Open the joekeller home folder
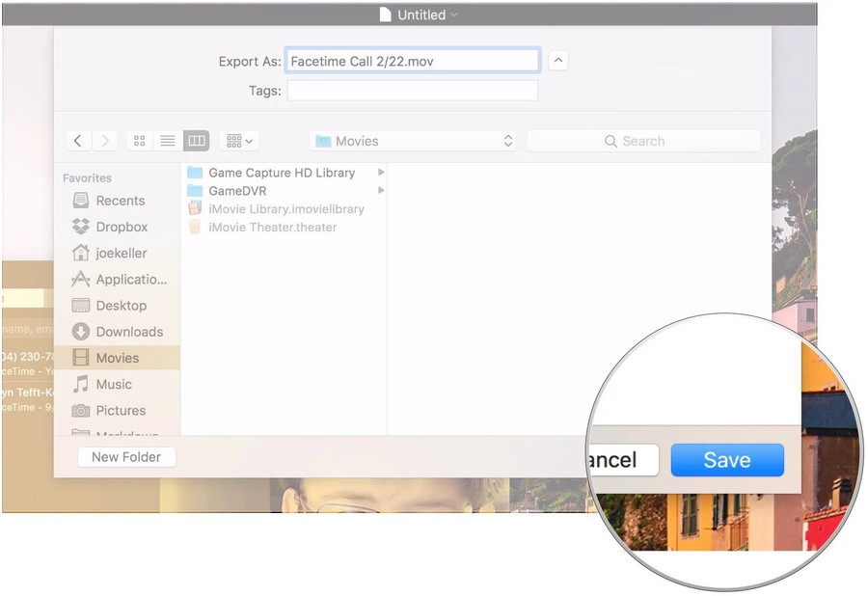 tap(120, 253)
